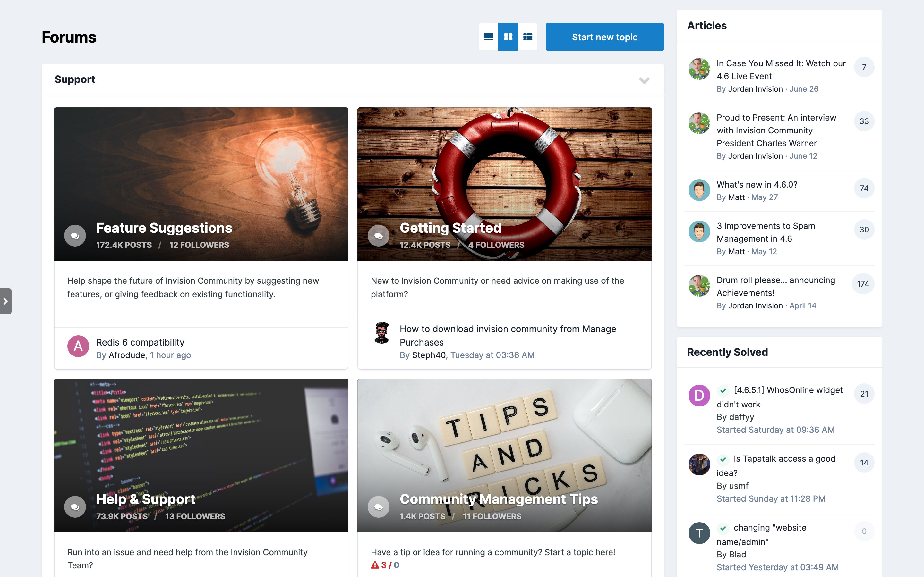Switch to fluid list view icon

[x=528, y=37]
